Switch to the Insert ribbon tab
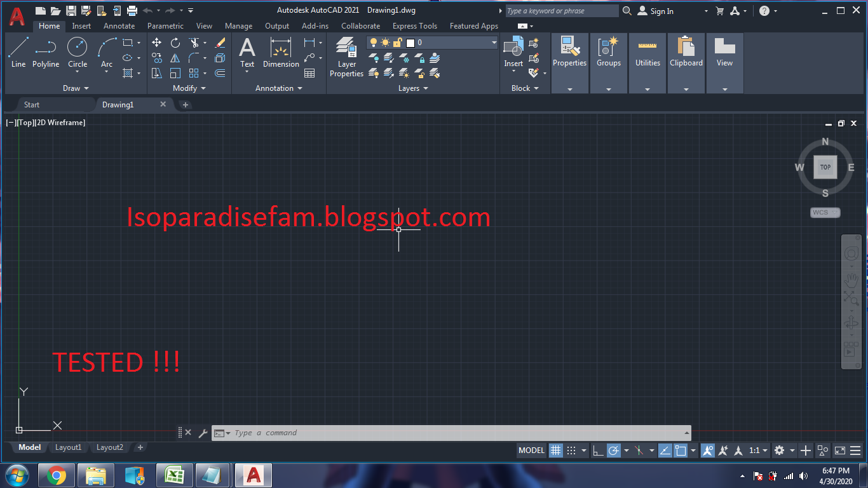The height and width of the screenshot is (488, 868). point(81,26)
